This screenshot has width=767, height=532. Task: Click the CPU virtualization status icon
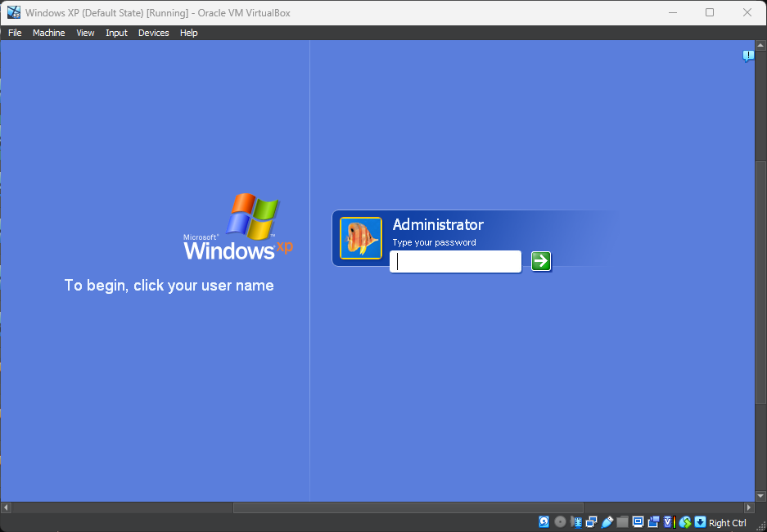(670, 521)
